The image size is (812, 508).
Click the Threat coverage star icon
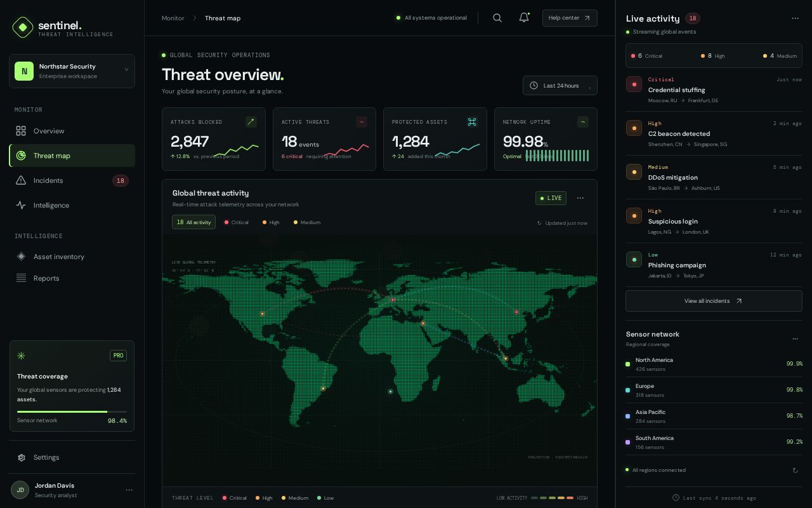point(21,356)
